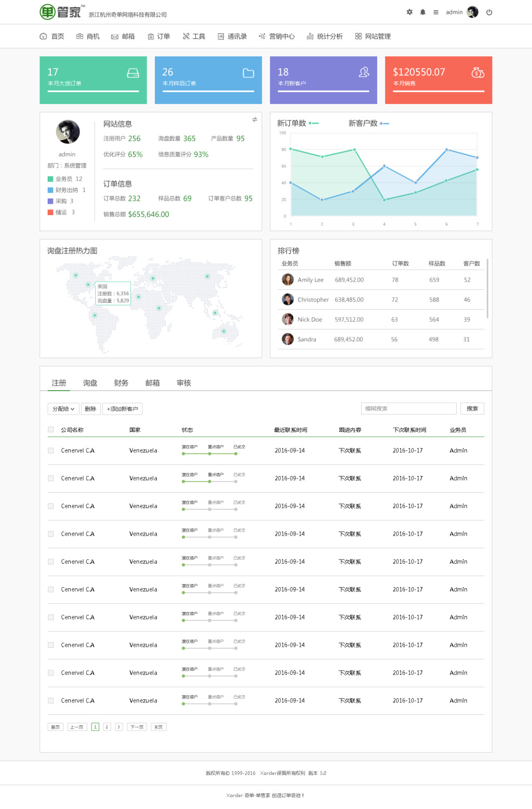Open the hamburger list menu icon
Screen dimensions: 532x809
pos(436,12)
